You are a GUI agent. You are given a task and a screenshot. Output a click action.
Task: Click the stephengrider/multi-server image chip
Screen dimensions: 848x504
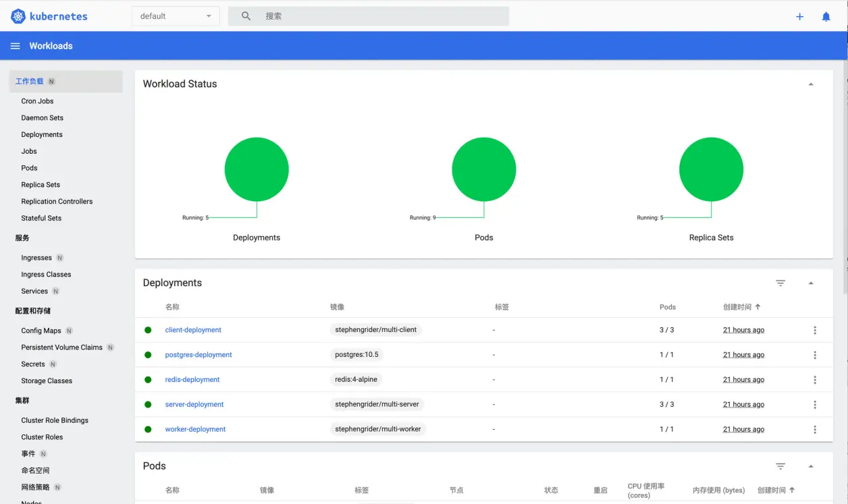click(377, 405)
